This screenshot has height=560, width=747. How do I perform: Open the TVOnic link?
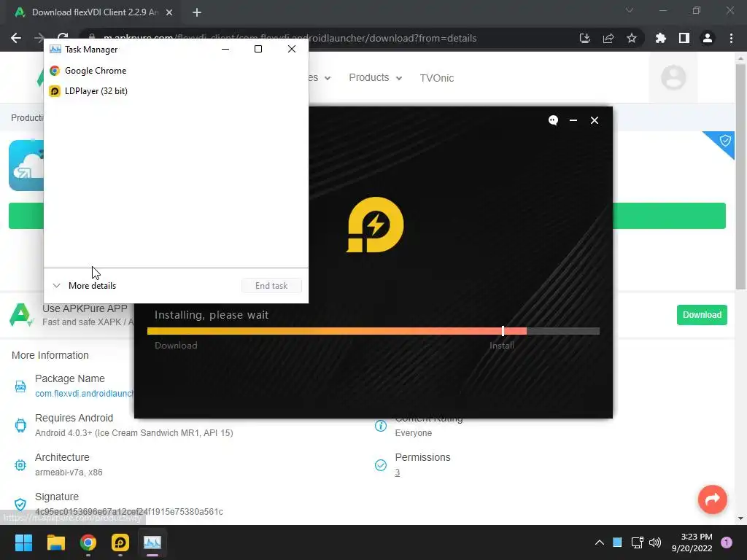coord(436,78)
